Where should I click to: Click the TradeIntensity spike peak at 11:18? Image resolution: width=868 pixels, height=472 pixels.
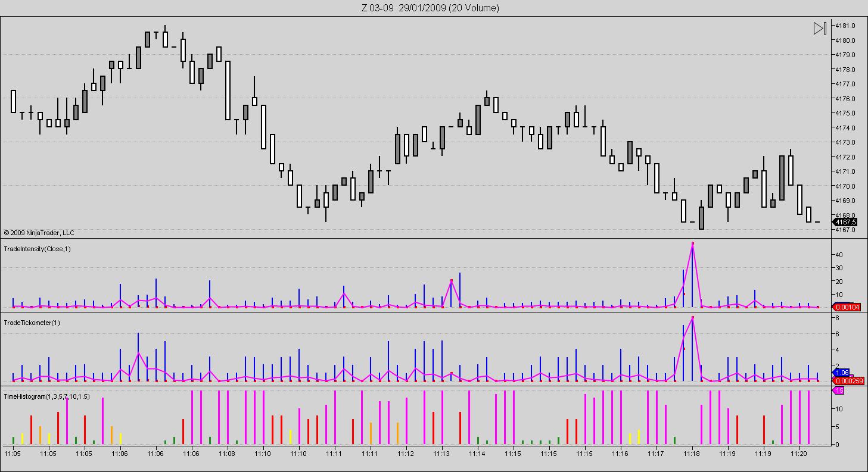tap(693, 243)
